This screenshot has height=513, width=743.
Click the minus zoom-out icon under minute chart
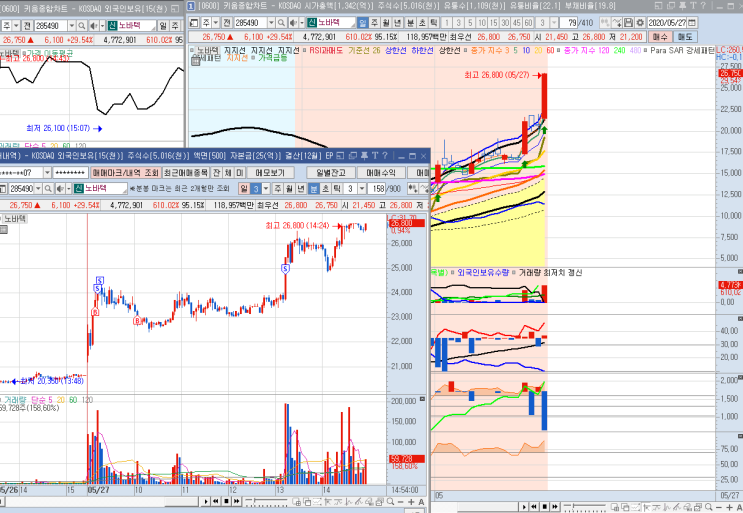pyautogui.click(x=401, y=502)
